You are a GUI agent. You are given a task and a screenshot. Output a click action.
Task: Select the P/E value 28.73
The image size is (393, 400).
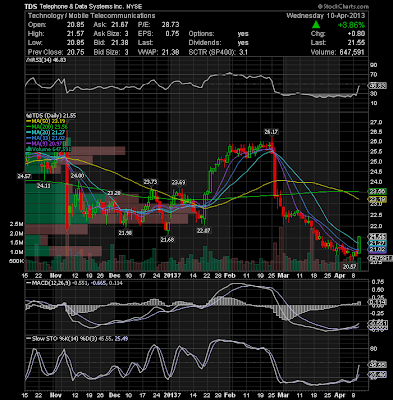pos(170,25)
